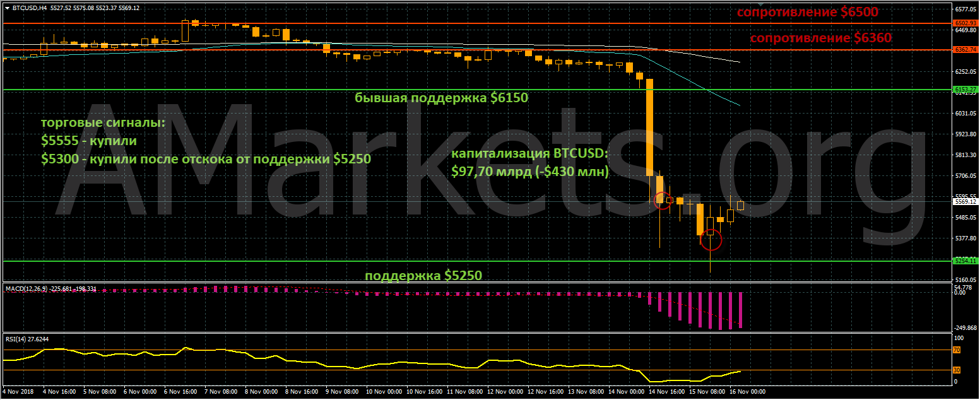
Task: Click the 'сопротивление $6500' annotation
Action: (x=808, y=12)
